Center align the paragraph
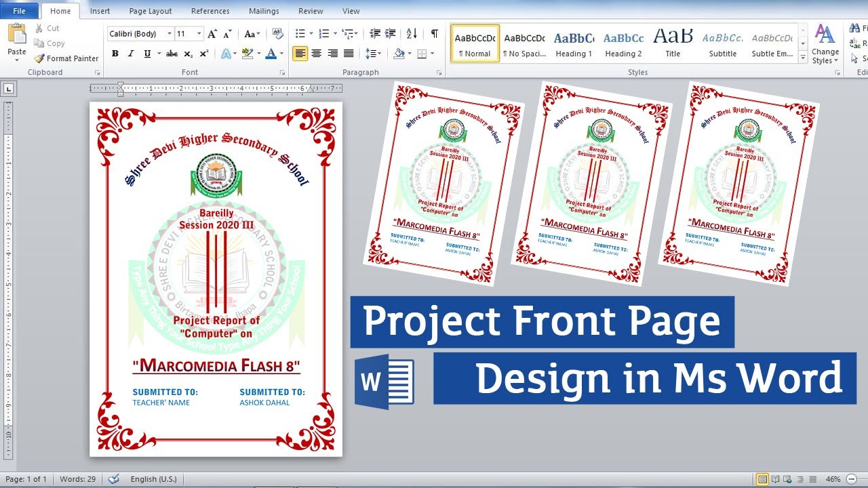This screenshot has width=868, height=488. click(317, 54)
